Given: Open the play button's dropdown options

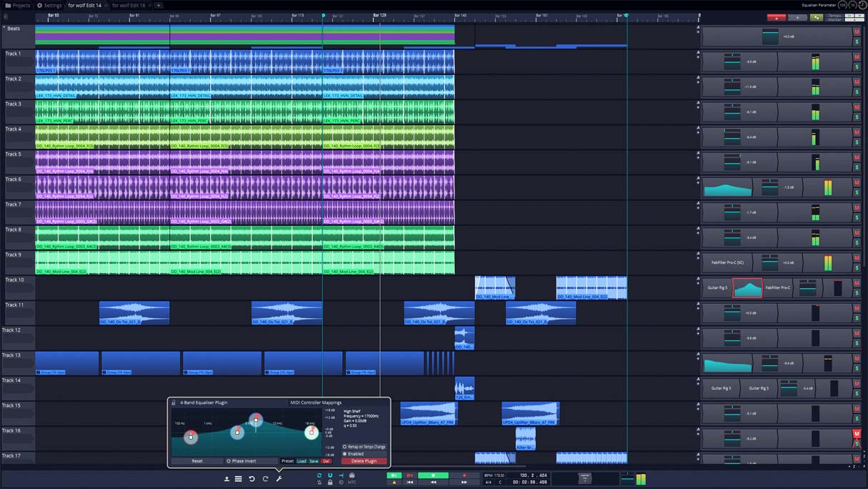Looking at the screenshot, I should (x=395, y=474).
